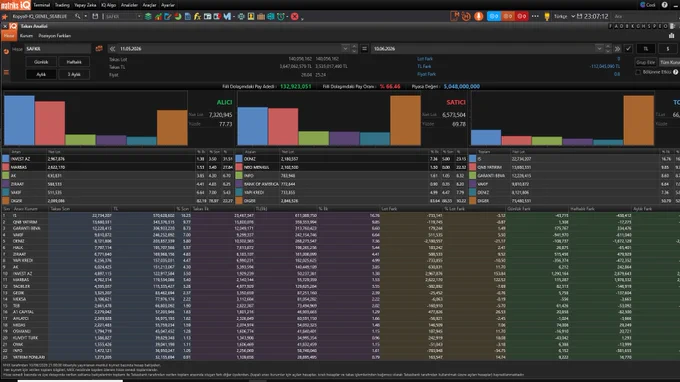Click the Tüm Kurumlar button
This screenshot has width=680, height=382.
[x=670, y=62]
